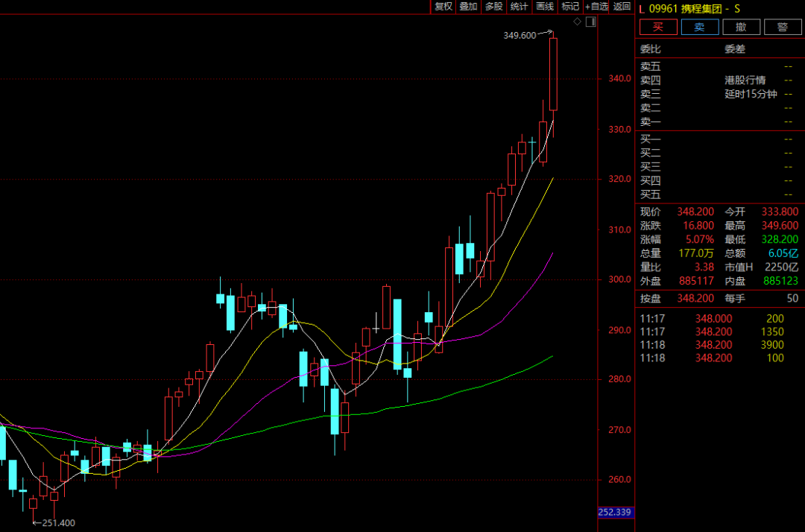Click the 每手 value 50
Image resolution: width=805 pixels, height=532 pixels.
[792, 299]
